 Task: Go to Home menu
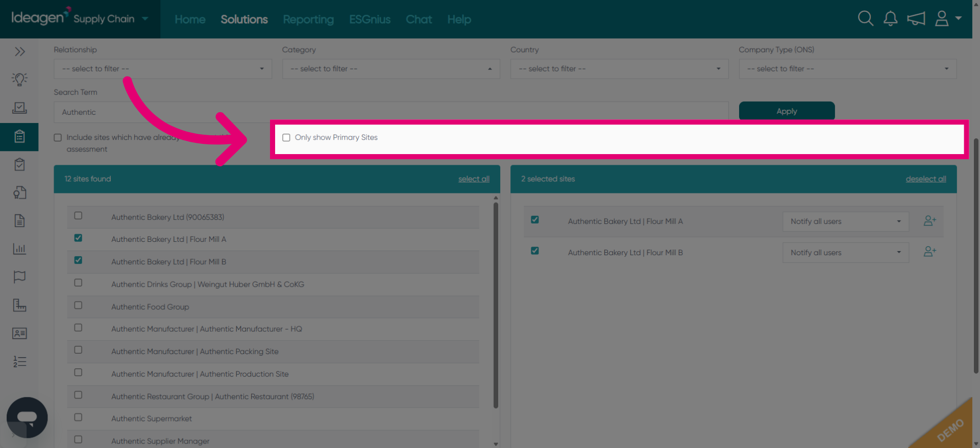click(x=190, y=19)
